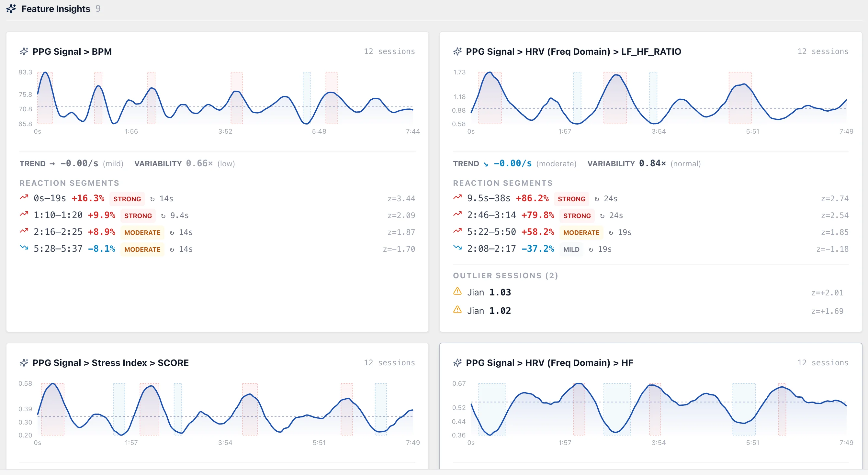Click the recovery icon in the 2:16–2:25 row

[172, 233]
